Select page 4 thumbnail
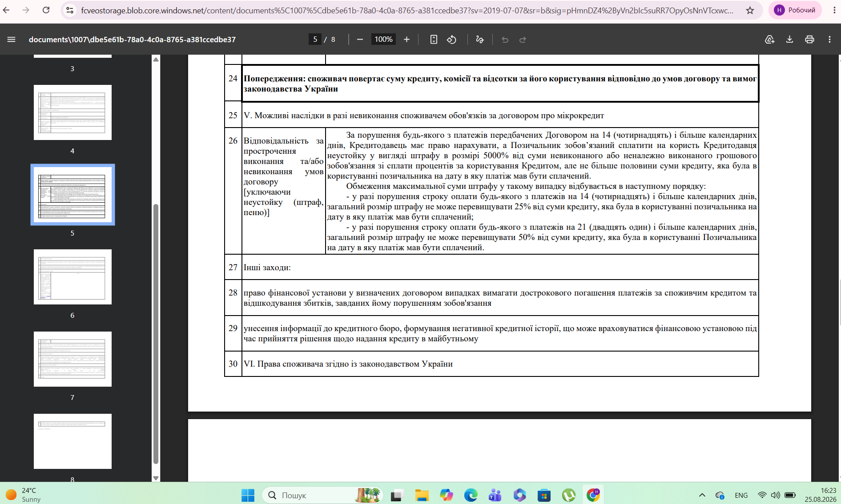 (x=72, y=112)
